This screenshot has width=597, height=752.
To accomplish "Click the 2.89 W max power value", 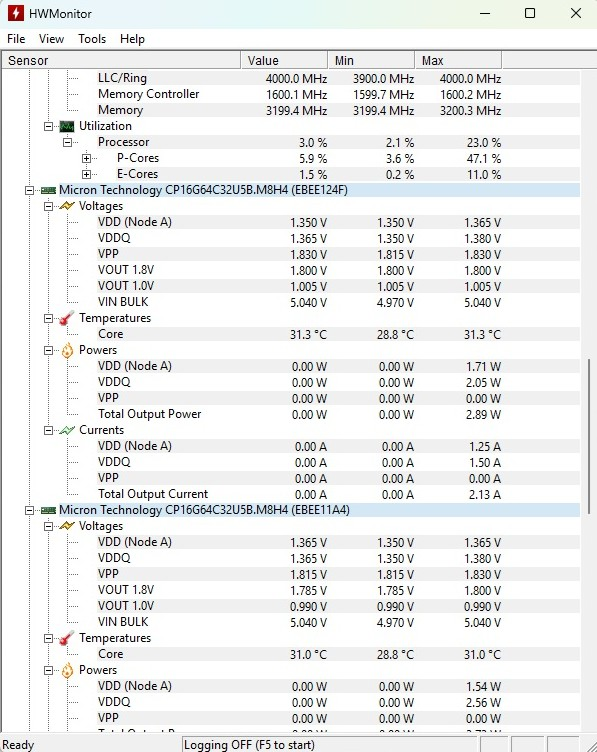I will (483, 415).
